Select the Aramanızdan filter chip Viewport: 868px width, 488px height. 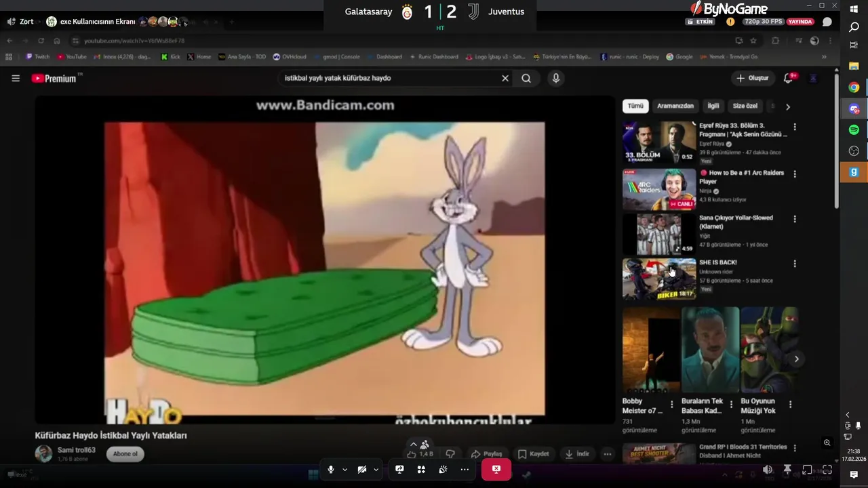pyautogui.click(x=675, y=106)
